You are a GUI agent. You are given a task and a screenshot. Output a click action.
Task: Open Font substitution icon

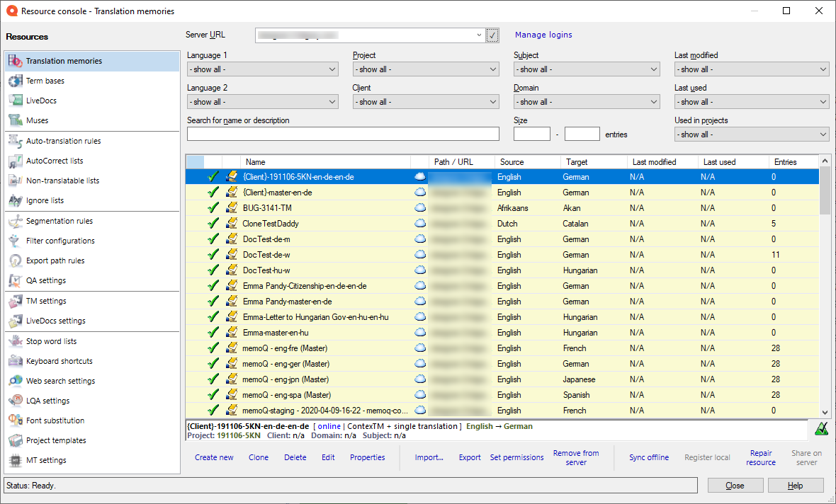[x=16, y=420]
